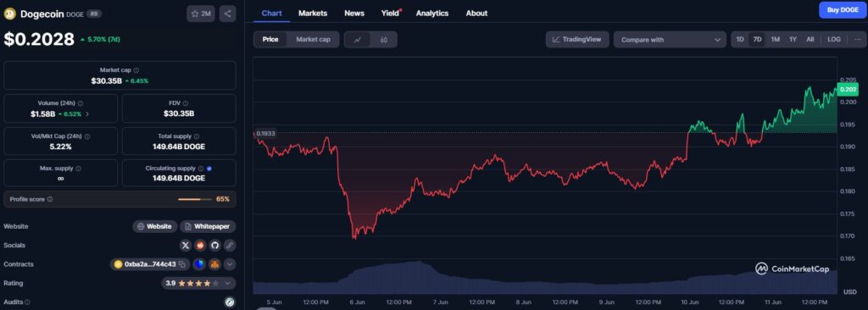This screenshot has height=310, width=868.
Task: Click the $0.2028 price text
Action: pyautogui.click(x=39, y=39)
